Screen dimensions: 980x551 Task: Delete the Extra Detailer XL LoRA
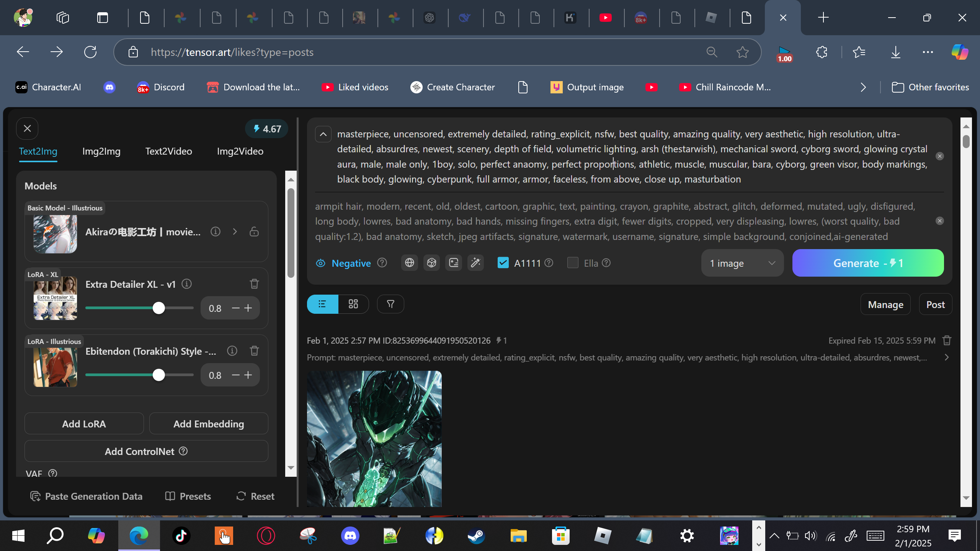point(254,284)
